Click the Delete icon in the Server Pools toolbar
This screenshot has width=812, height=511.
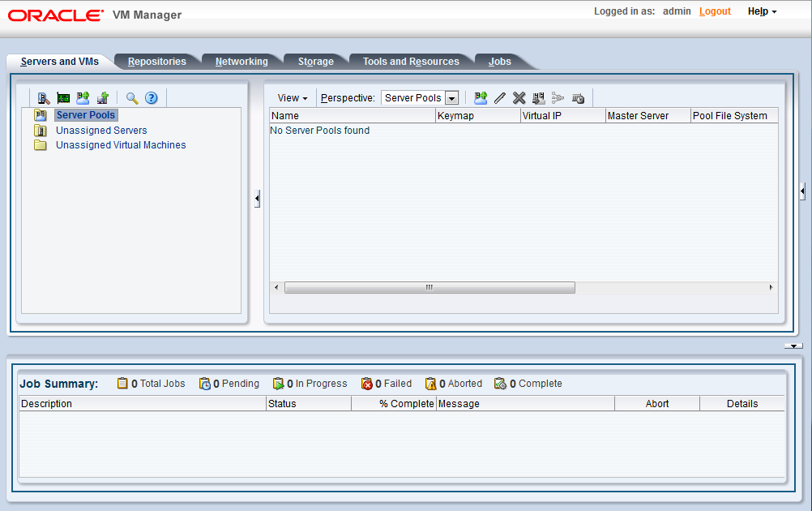click(519, 97)
